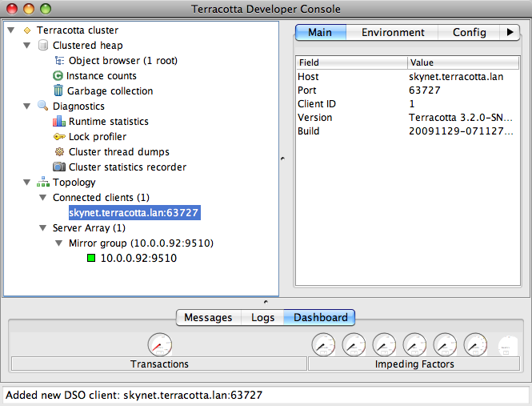Screen dimensions: 532x406
Task: Click the Clustered heap cylinder icon
Action: pyautogui.click(x=43, y=45)
